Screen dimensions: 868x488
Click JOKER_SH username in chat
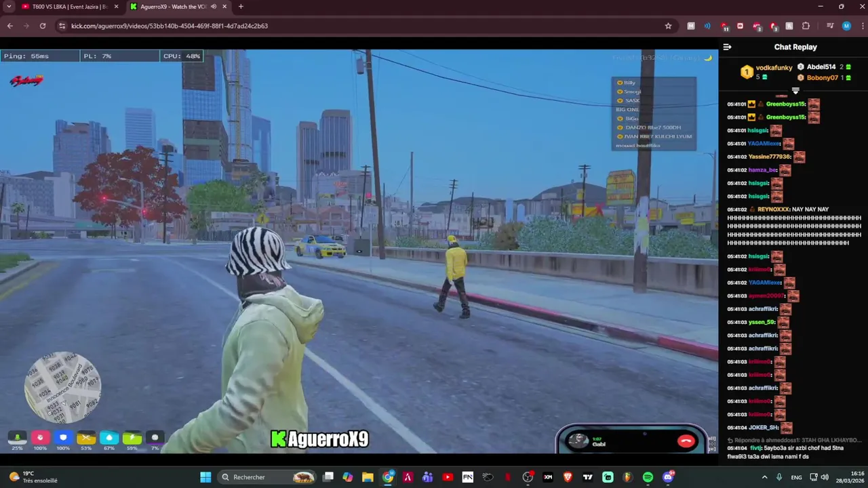pos(764,428)
